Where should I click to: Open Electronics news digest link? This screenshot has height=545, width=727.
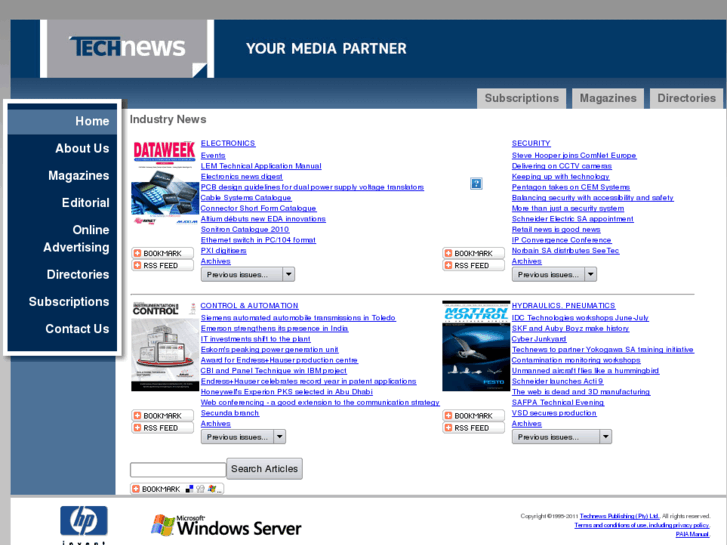(242, 177)
